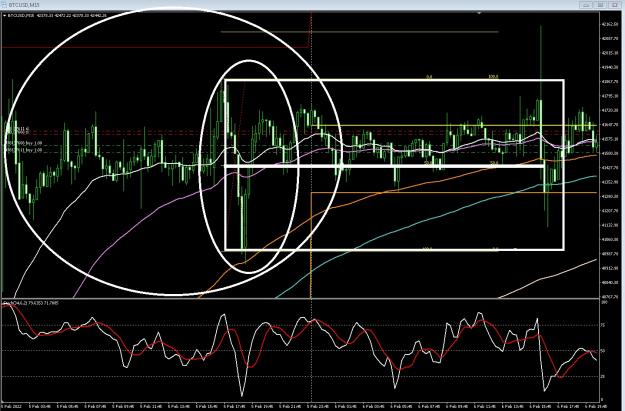Click the chart shift triangle marker

(x=480, y=13)
